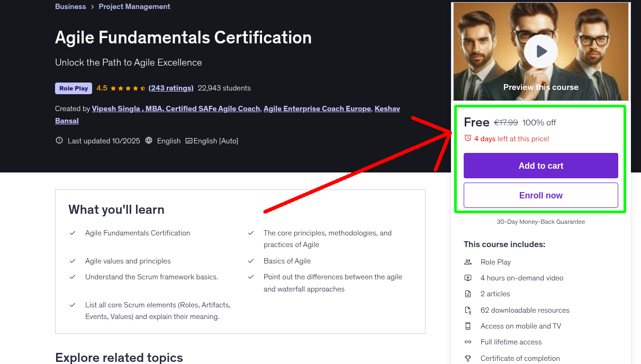Open the 243 ratings link
This screenshot has width=641, height=364.
(x=170, y=88)
